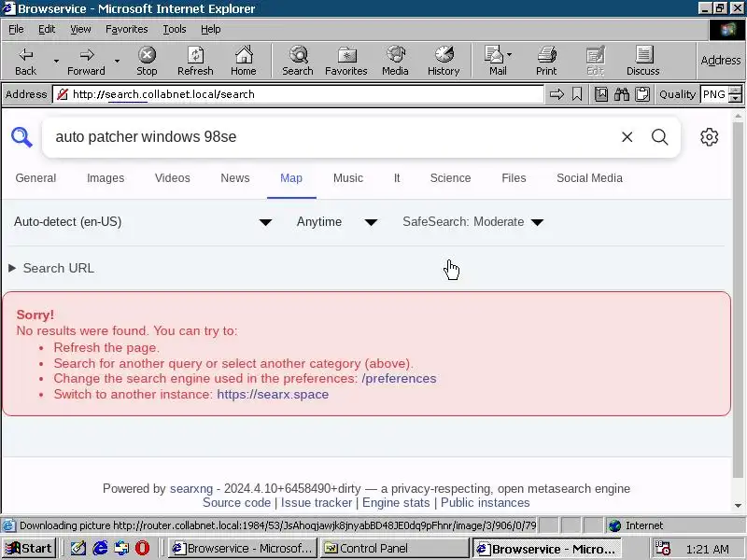The width and height of the screenshot is (747, 560).
Task: Stop page loading with Stop button
Action: (147, 61)
